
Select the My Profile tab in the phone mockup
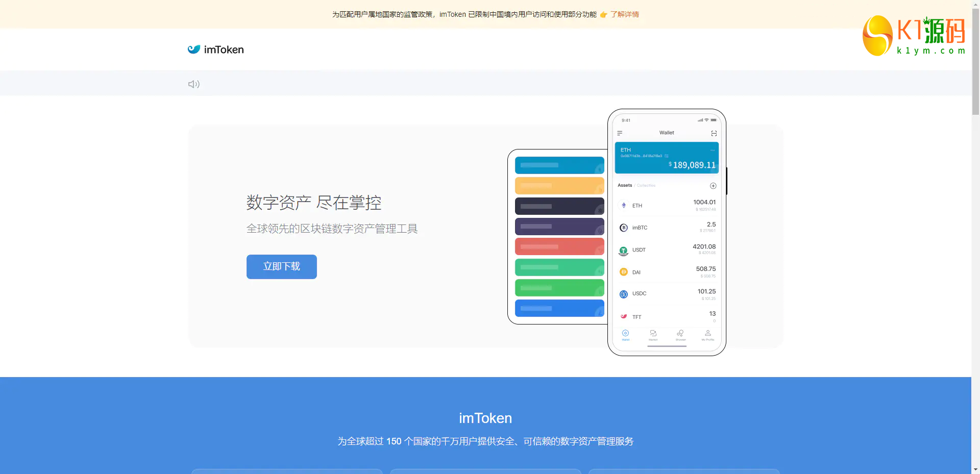point(708,335)
